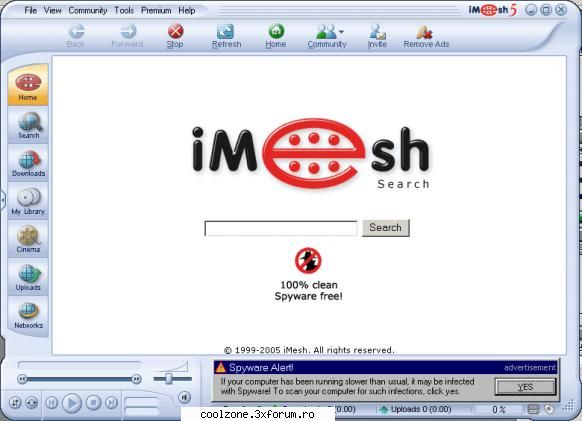Click the copyright iMesh text
582x421 pixels.
coord(309,350)
